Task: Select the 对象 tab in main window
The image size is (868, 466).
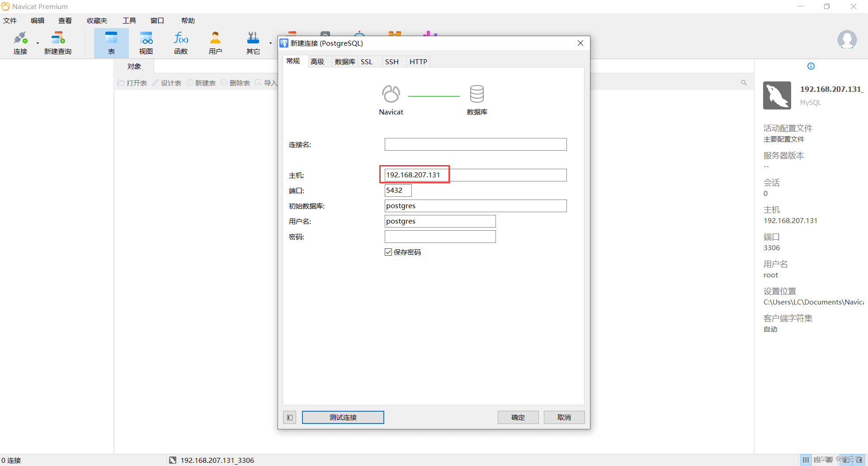Action: point(134,67)
